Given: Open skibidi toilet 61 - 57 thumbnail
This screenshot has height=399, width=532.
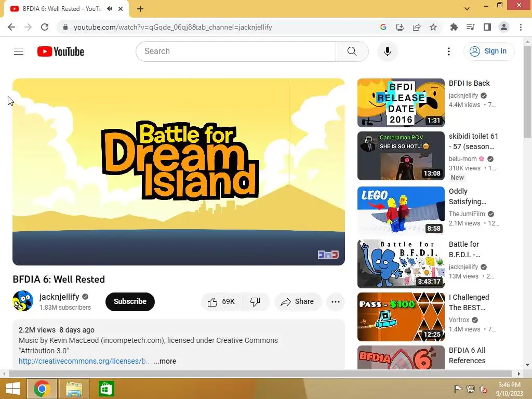Looking at the screenshot, I should tap(401, 156).
